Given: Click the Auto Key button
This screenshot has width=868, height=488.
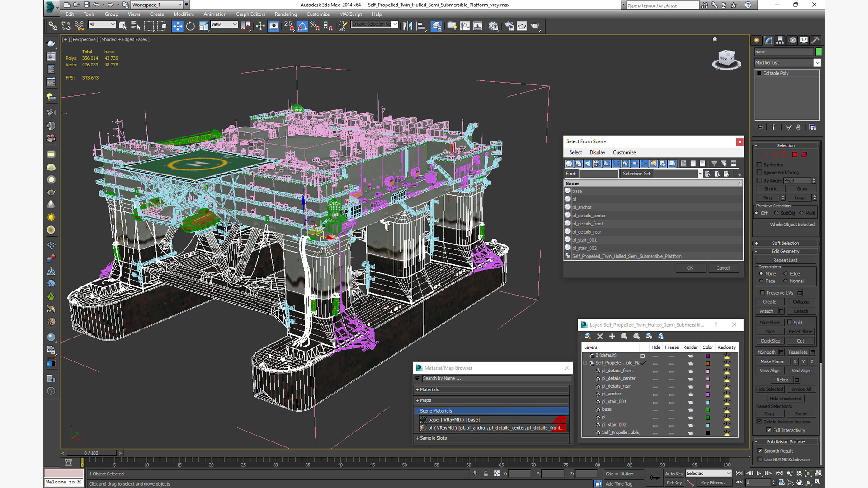Looking at the screenshot, I should pos(674,474).
